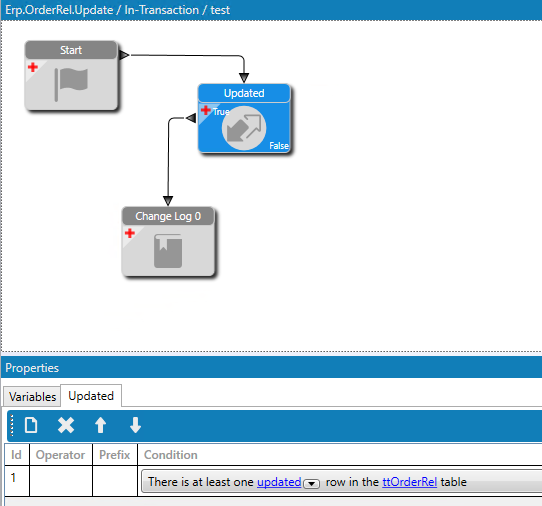Open the dropdown next to 'updated'
The width and height of the screenshot is (542, 506).
(311, 483)
